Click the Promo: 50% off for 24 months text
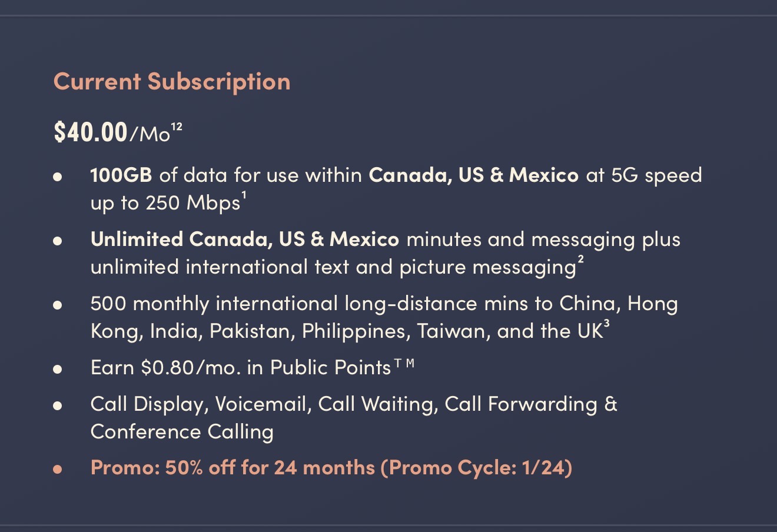Image resolution: width=777 pixels, height=532 pixels. 233,468
